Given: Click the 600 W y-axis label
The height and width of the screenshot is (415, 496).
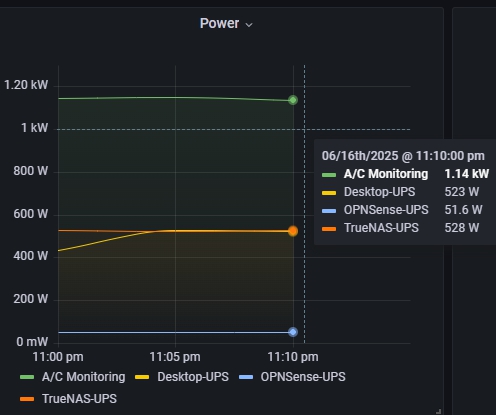Looking at the screenshot, I should 31,214.
